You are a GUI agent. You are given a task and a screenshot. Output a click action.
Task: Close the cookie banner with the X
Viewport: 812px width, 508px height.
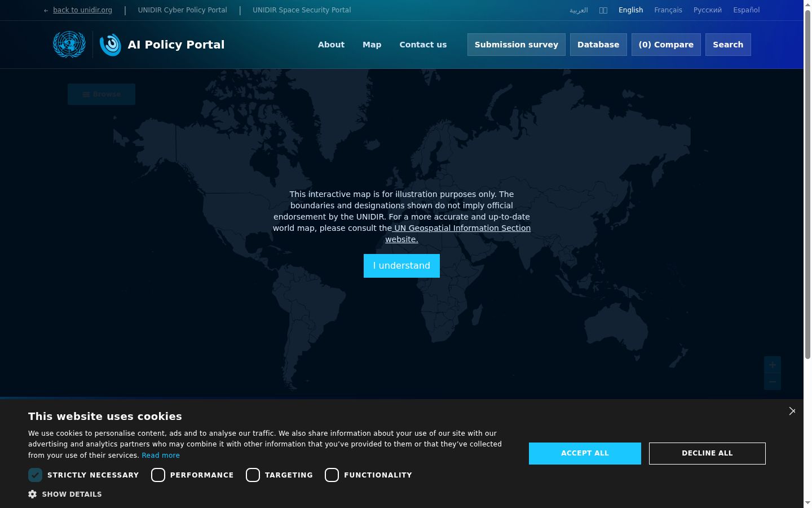792,411
